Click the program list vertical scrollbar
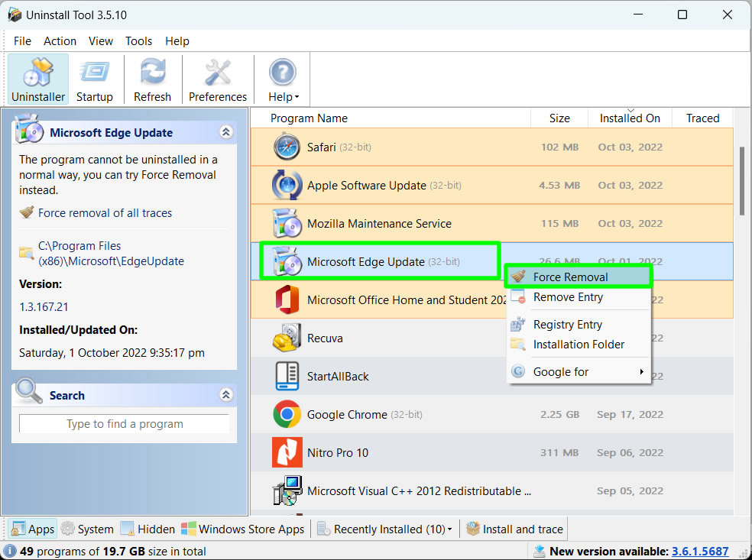752x560 pixels. click(741, 181)
